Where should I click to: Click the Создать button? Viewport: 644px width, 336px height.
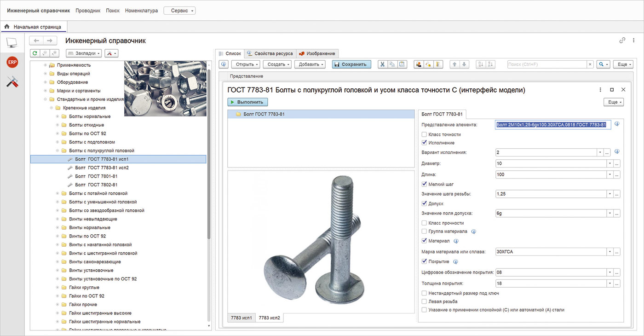point(277,64)
